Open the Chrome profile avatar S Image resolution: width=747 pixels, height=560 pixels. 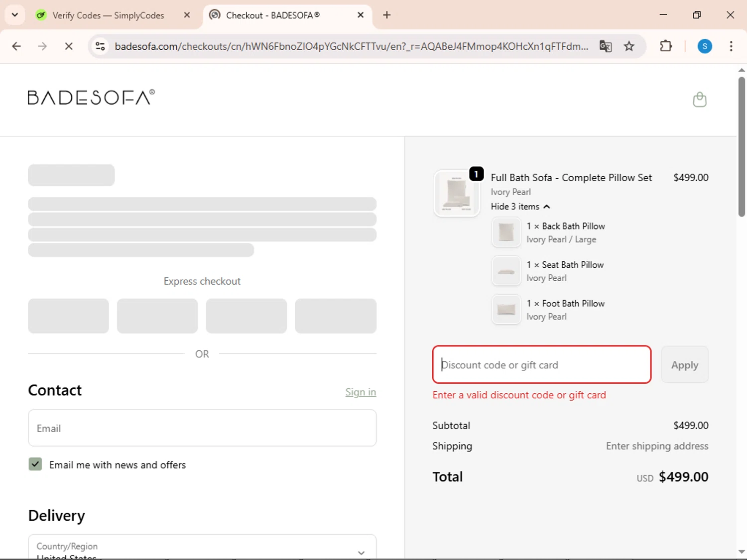tap(705, 46)
